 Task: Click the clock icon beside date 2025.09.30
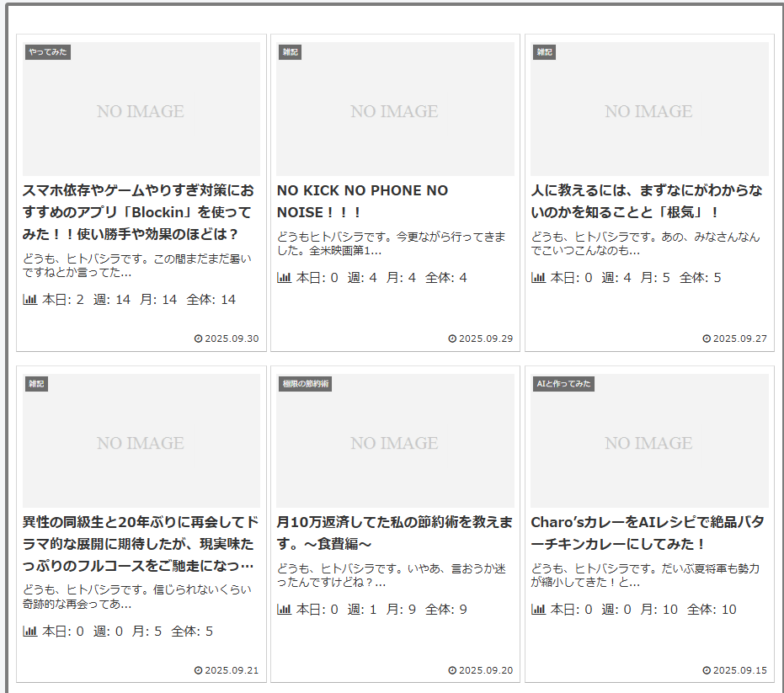(199, 339)
